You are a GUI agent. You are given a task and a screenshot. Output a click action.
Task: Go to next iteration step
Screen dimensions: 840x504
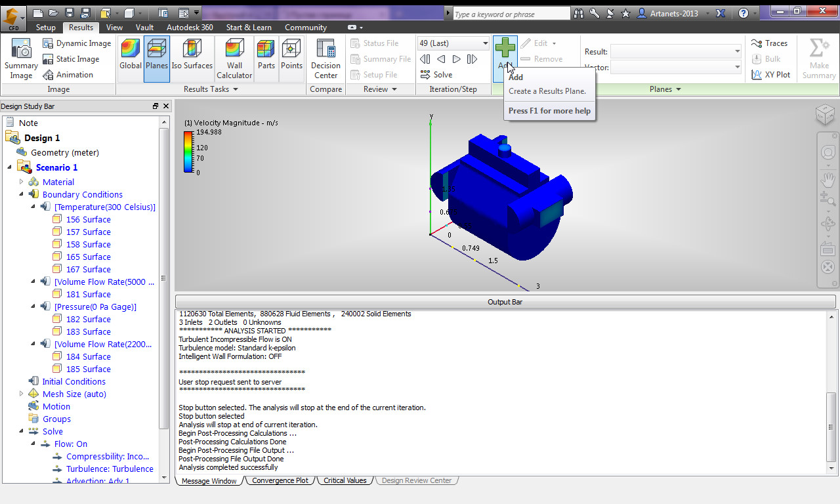457,59
